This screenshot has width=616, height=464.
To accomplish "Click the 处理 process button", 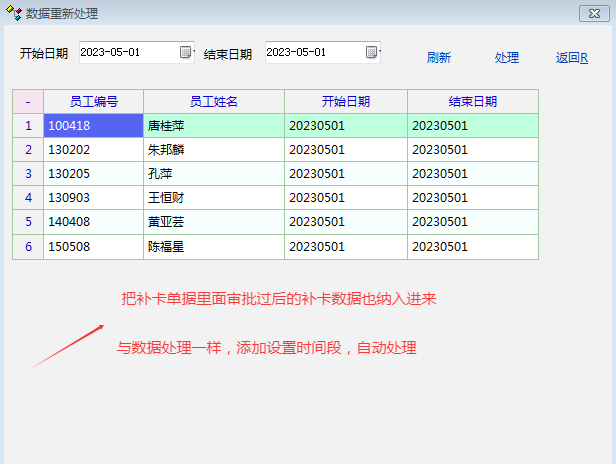I will coord(506,58).
